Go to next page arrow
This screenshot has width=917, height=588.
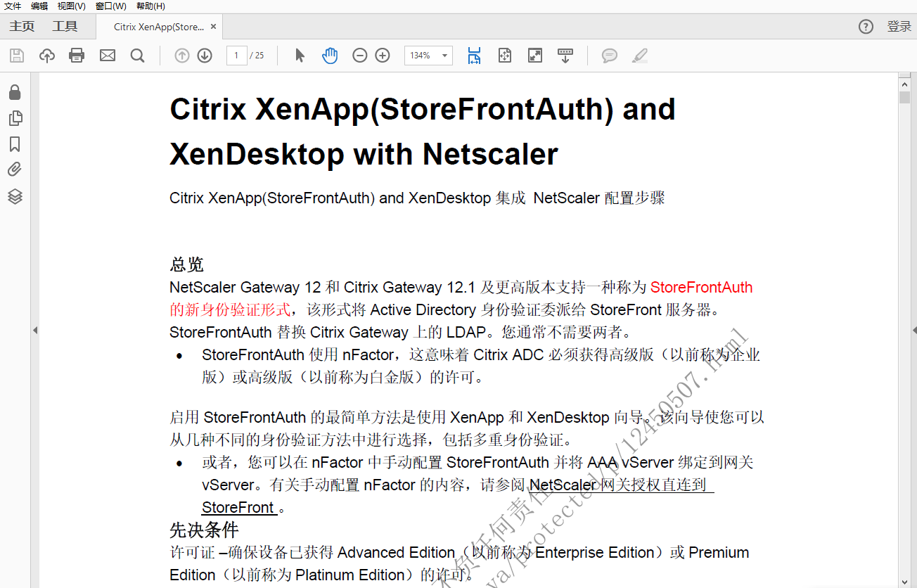[205, 56]
